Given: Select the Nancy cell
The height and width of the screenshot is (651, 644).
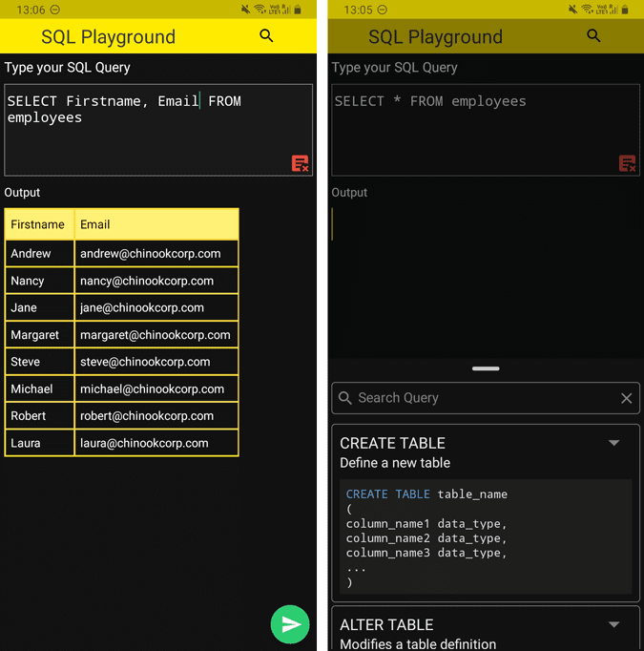Looking at the screenshot, I should pyautogui.click(x=39, y=281).
